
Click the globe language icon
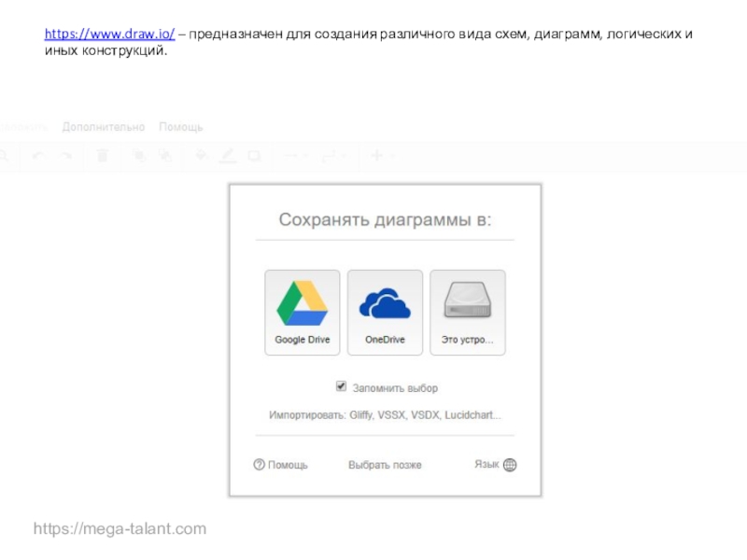510,464
